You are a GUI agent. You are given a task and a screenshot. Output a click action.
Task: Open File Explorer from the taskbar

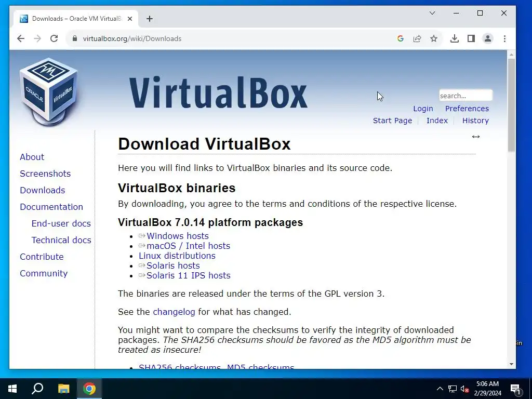(x=63, y=389)
